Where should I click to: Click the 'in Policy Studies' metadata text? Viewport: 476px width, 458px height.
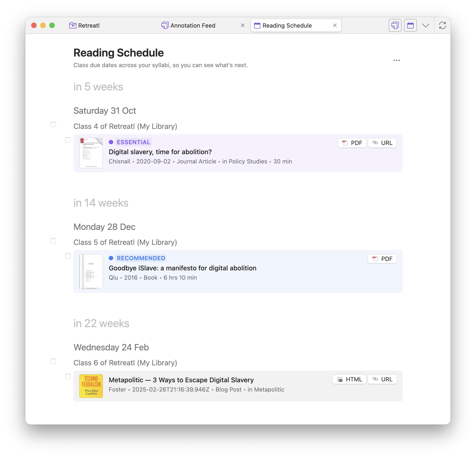[245, 161]
